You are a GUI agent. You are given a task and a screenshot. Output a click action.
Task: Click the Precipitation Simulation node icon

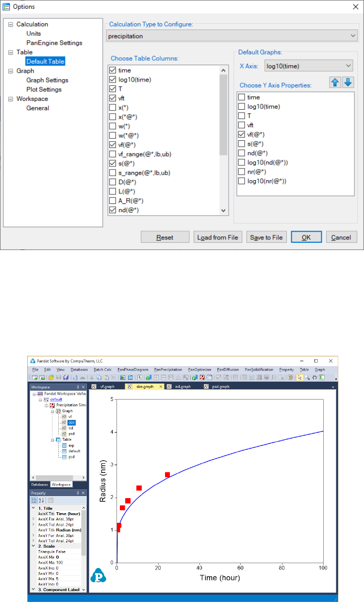(52, 405)
